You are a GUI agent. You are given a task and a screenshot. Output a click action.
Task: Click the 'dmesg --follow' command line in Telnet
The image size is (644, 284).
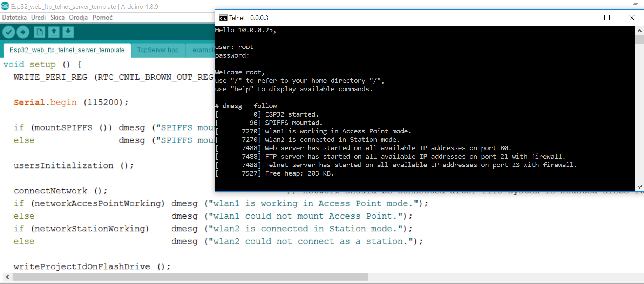[246, 106]
